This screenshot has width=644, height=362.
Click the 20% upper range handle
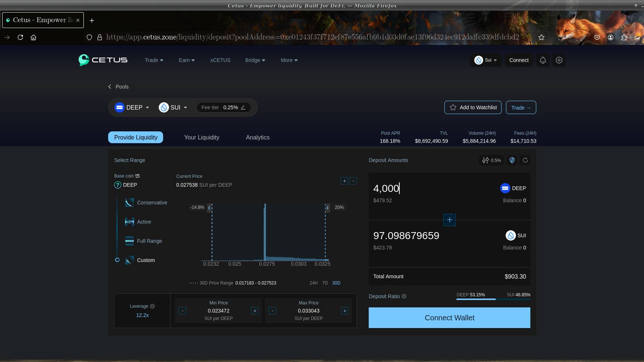[x=327, y=207]
